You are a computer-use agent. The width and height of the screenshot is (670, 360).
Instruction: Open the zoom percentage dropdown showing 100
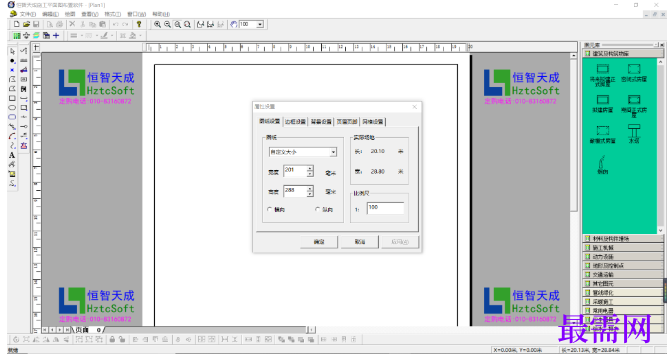coord(260,24)
